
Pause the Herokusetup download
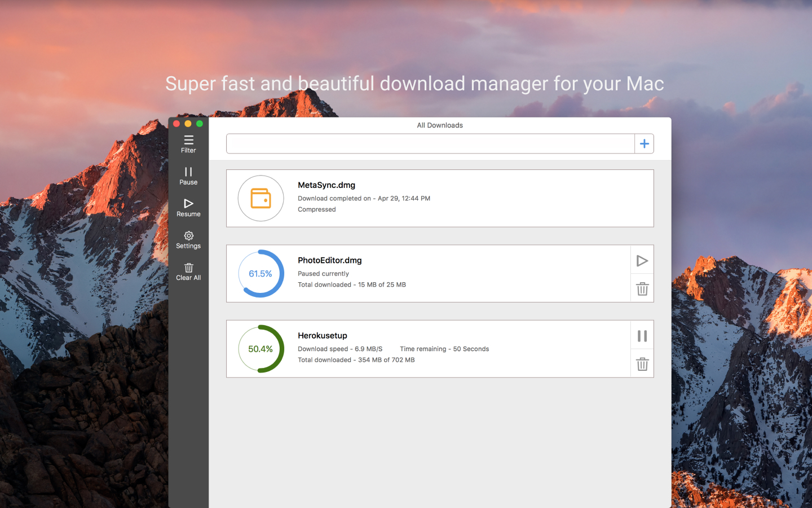pos(642,336)
